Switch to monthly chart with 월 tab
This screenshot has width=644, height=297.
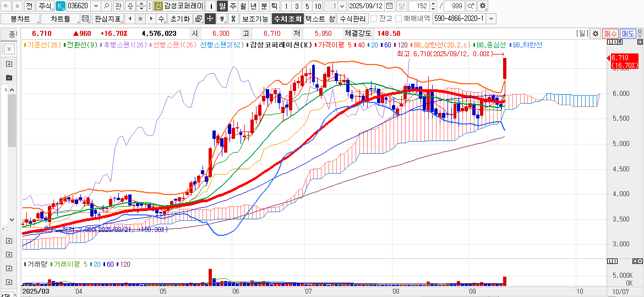pyautogui.click(x=243, y=6)
